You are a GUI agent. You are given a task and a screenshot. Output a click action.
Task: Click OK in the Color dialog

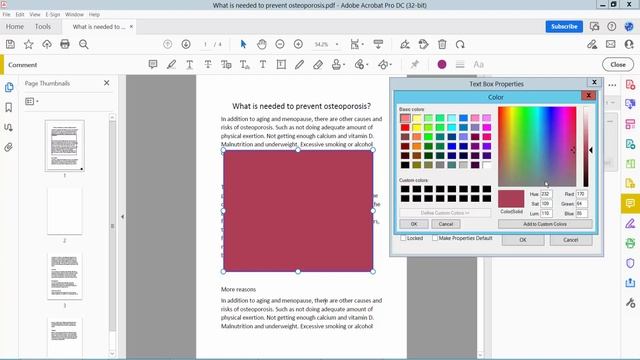(x=414, y=224)
